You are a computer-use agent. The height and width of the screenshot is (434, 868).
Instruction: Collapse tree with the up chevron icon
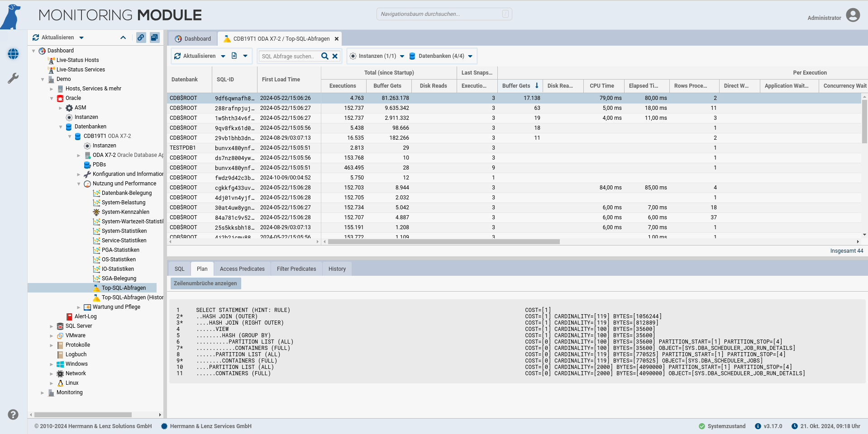coord(123,38)
